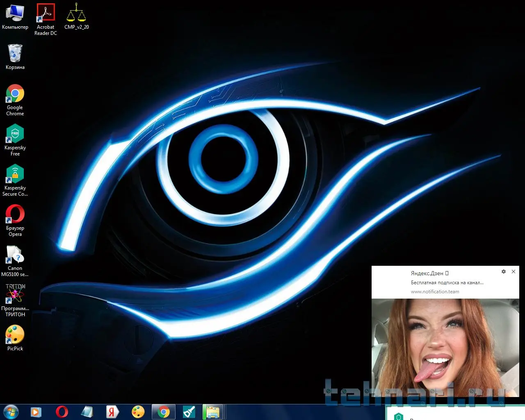525x420 pixels.
Task: Click the notification image thumbnail
Action: click(x=445, y=348)
